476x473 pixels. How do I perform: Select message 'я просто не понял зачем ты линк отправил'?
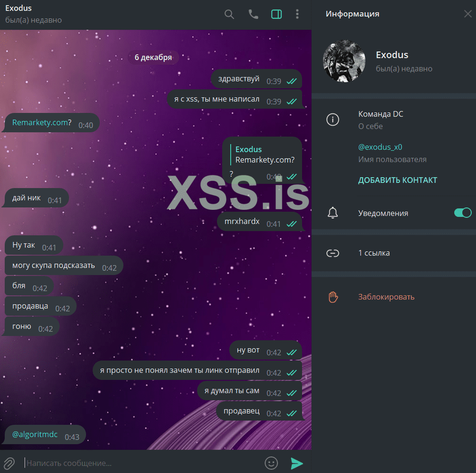point(197,370)
